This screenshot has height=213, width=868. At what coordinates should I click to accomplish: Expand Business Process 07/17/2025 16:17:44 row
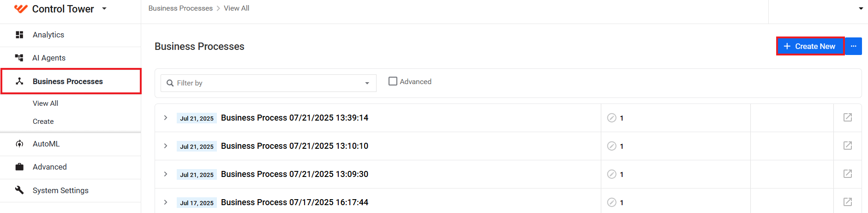tap(166, 202)
